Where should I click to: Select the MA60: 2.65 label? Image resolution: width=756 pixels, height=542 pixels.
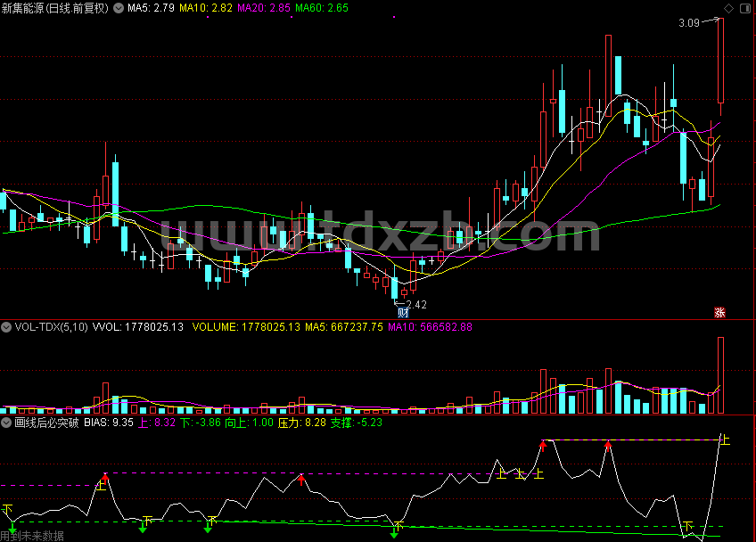322,8
